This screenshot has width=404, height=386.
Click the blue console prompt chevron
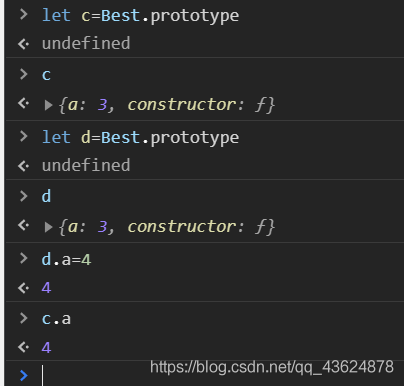click(x=24, y=375)
